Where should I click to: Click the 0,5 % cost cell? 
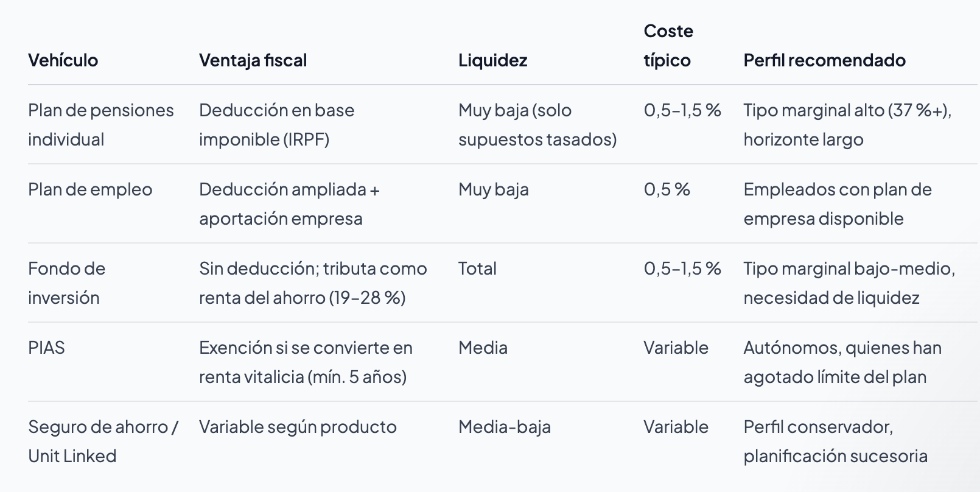coord(667,189)
